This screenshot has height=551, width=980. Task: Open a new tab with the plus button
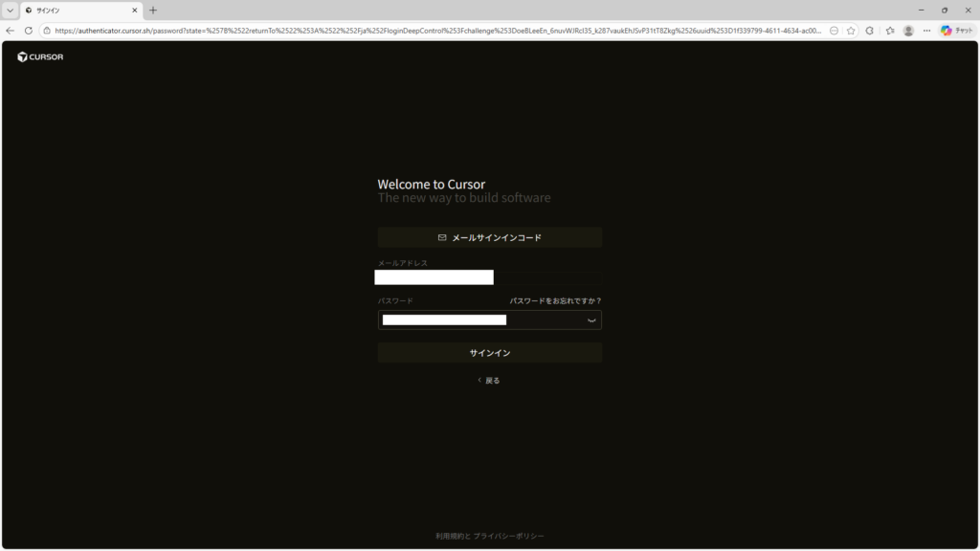click(153, 10)
